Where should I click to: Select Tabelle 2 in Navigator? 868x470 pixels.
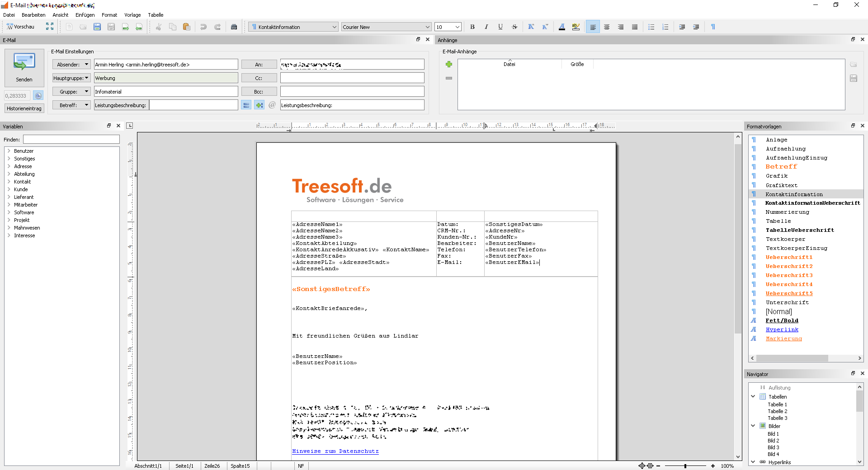pyautogui.click(x=777, y=411)
